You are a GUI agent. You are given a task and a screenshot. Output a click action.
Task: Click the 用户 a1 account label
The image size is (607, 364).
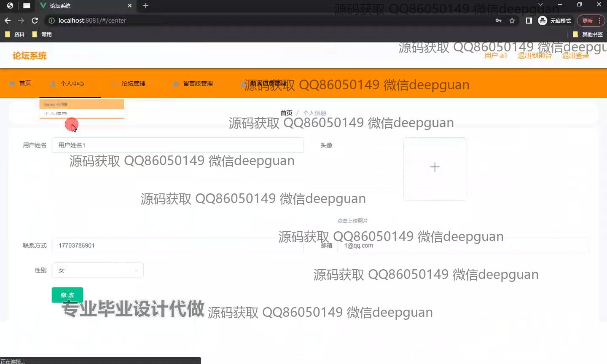[496, 56]
